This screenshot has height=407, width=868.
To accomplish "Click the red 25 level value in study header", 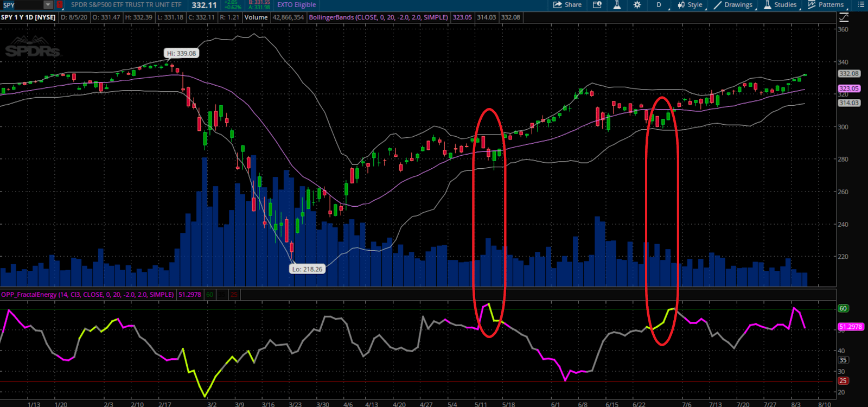I will point(234,295).
